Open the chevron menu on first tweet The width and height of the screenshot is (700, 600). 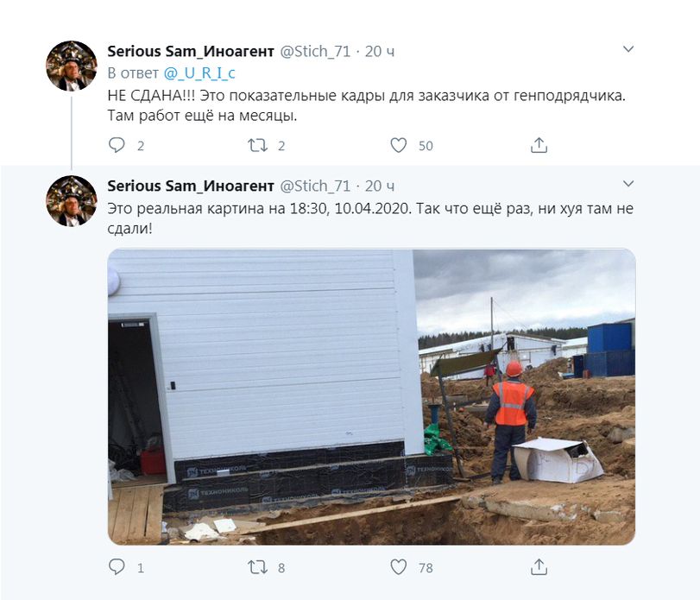[628, 49]
